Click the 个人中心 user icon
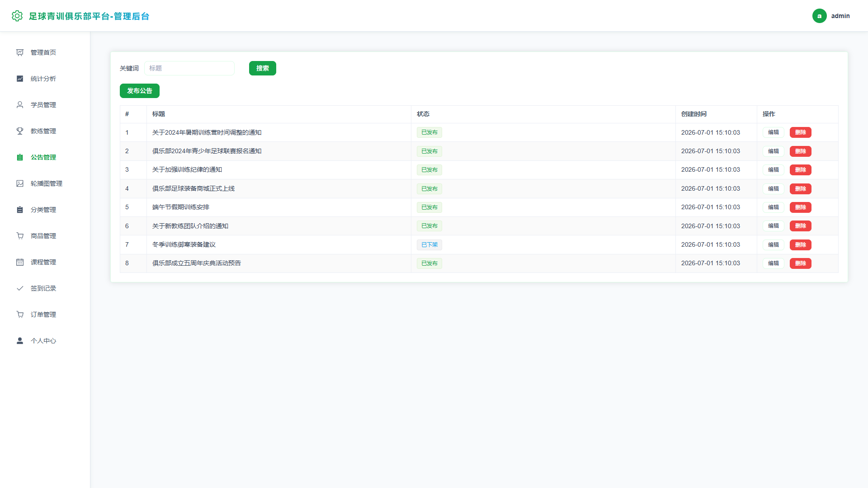 click(x=20, y=341)
